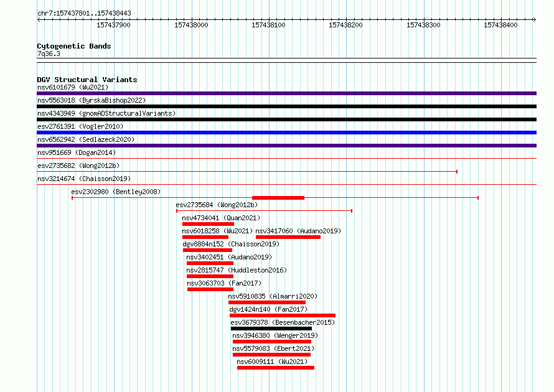Click the long esv2735682 (Wong2012b) label

point(78,166)
